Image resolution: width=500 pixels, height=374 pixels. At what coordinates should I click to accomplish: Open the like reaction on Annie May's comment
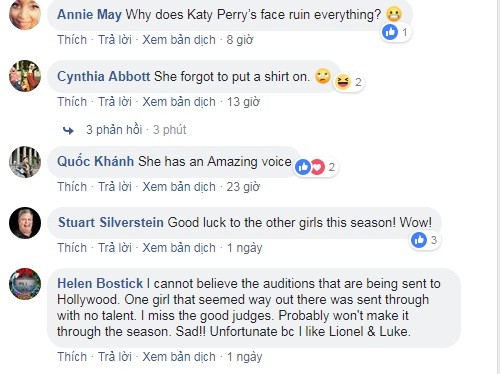coord(396,32)
